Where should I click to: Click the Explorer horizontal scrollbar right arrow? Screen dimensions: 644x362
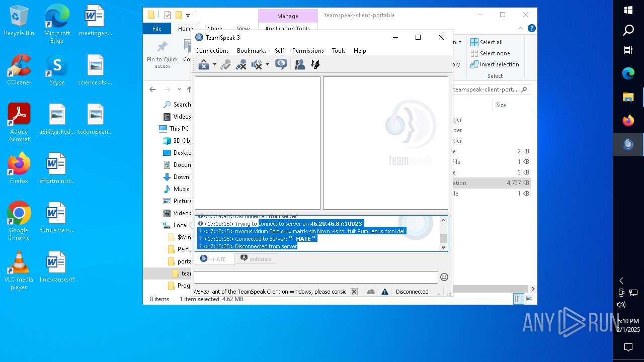pyautogui.click(x=533, y=289)
